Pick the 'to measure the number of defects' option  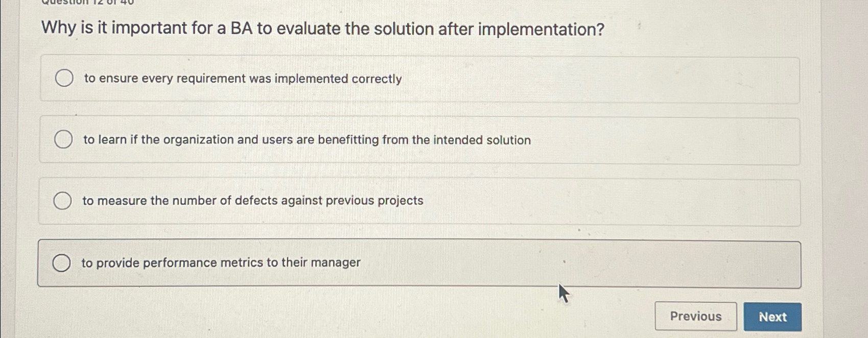[252, 201]
